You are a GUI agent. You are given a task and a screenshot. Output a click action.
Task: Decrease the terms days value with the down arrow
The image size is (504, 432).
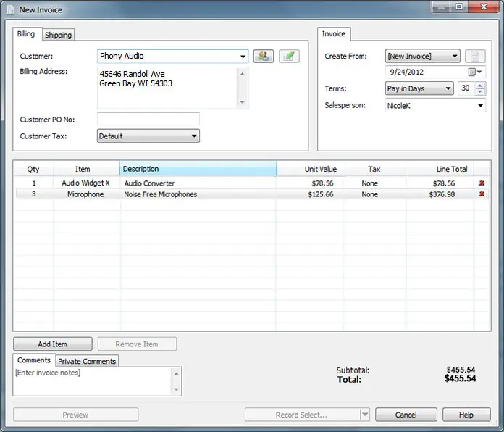click(x=480, y=91)
